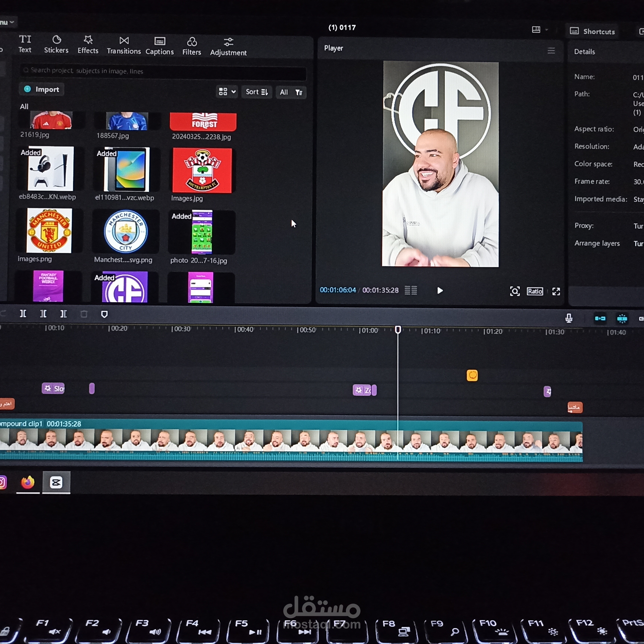
Task: Click the marker shield icon on timeline
Action: pyautogui.click(x=104, y=314)
